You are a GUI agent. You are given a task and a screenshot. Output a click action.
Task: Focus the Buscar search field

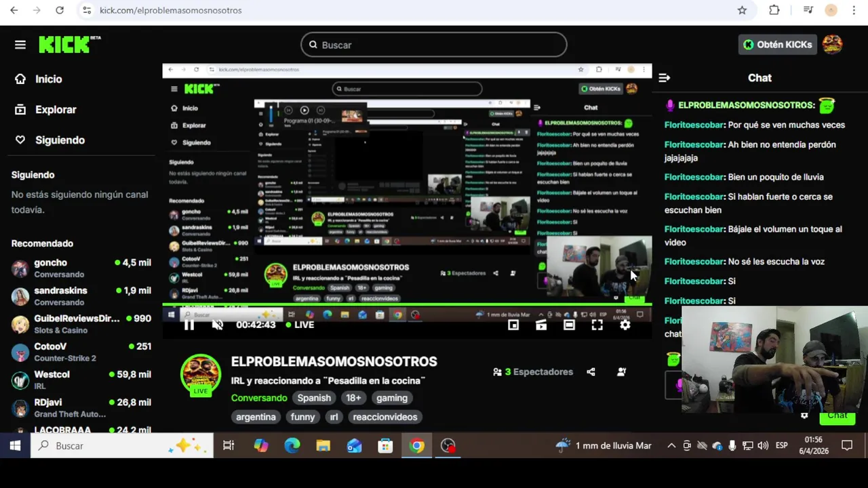point(434,45)
